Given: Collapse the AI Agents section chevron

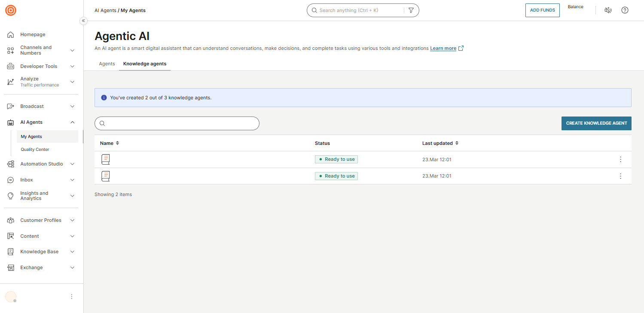Looking at the screenshot, I should [x=72, y=122].
